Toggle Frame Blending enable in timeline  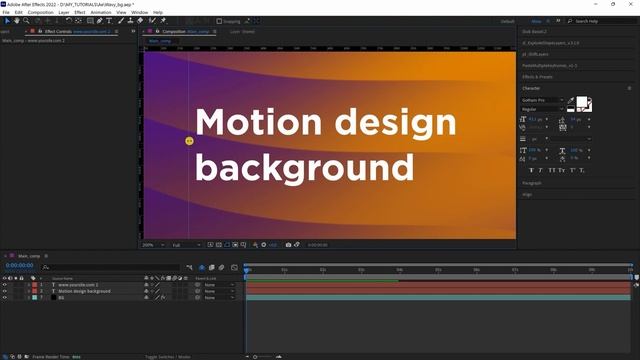[211, 268]
